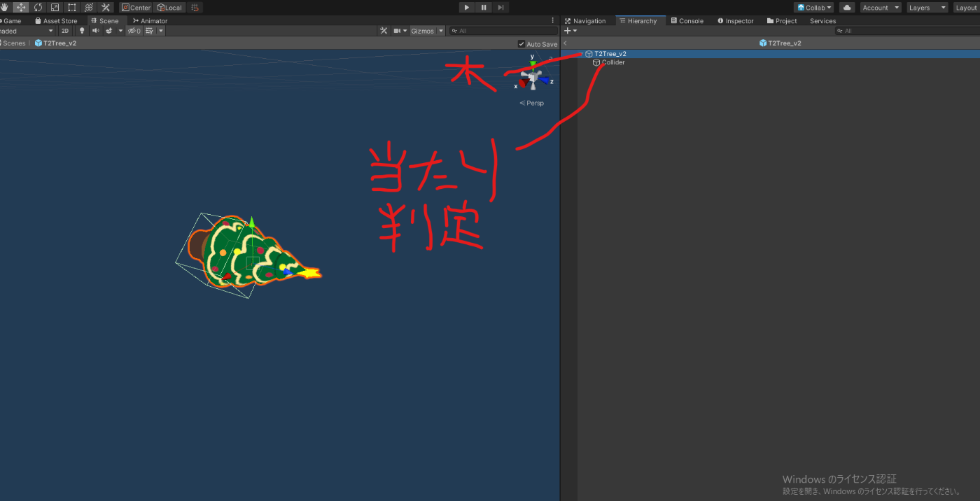
Task: Open scene effects dropdown arrow
Action: tap(120, 31)
